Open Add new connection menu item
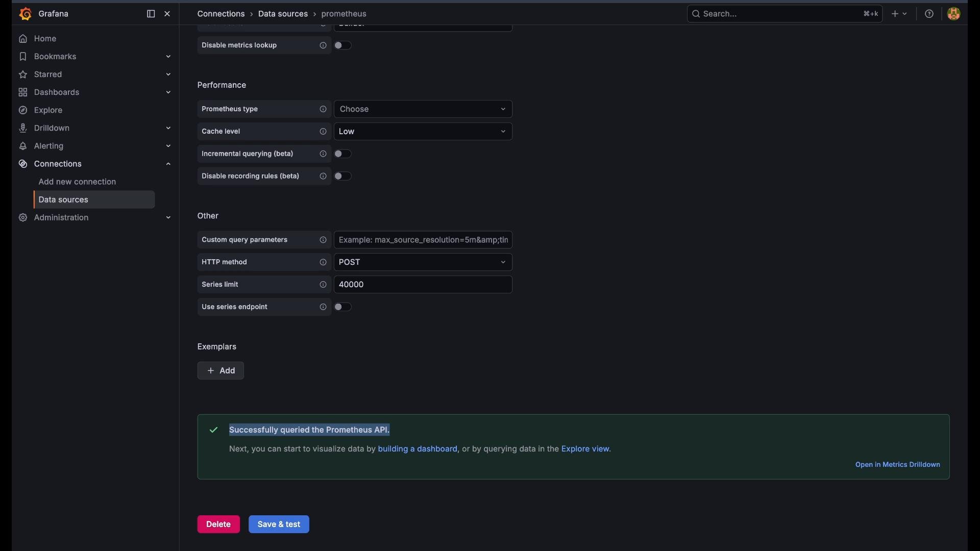 point(77,182)
